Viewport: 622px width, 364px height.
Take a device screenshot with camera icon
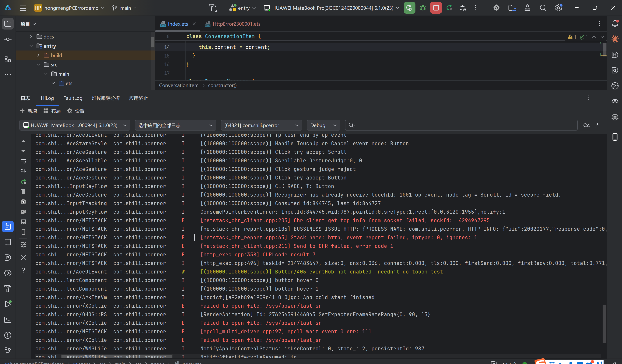point(23,202)
